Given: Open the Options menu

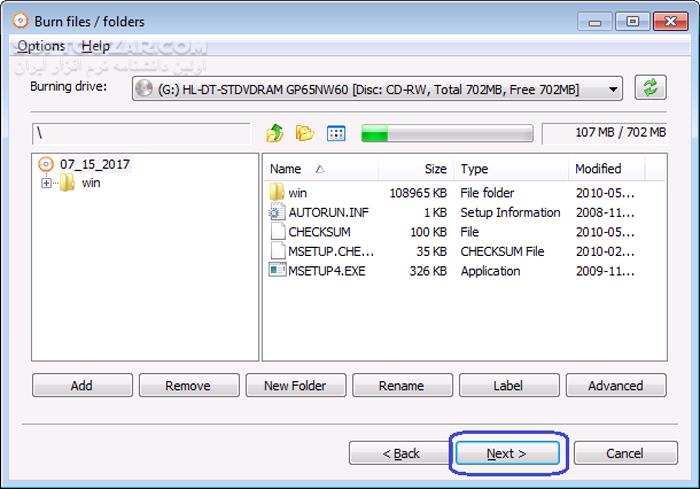Looking at the screenshot, I should tap(41, 46).
